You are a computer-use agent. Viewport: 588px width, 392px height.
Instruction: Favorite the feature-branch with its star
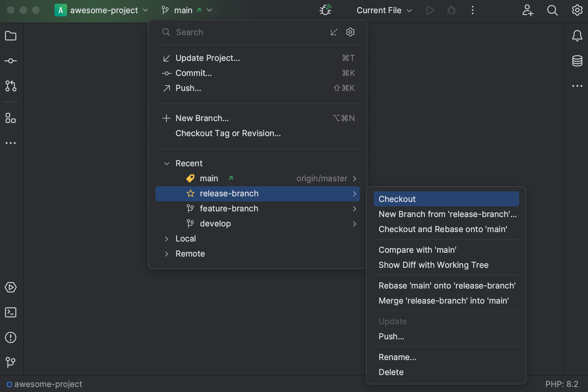(190, 208)
